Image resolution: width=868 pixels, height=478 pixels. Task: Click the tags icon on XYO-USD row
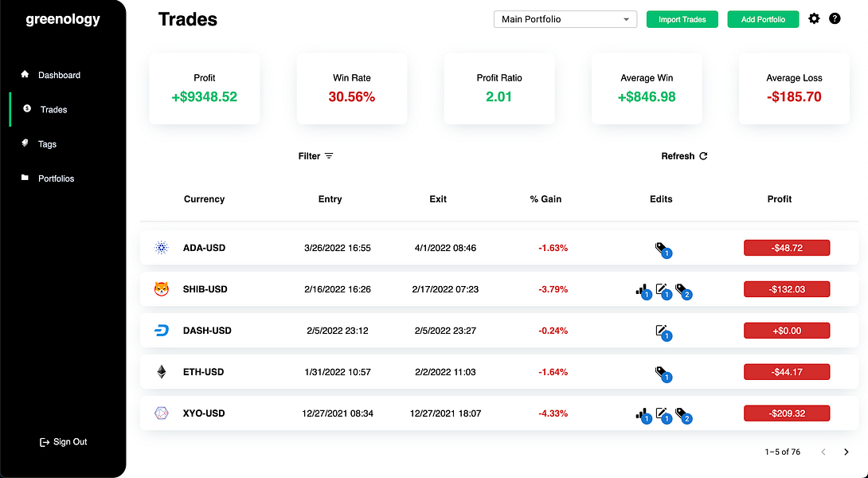tap(683, 415)
